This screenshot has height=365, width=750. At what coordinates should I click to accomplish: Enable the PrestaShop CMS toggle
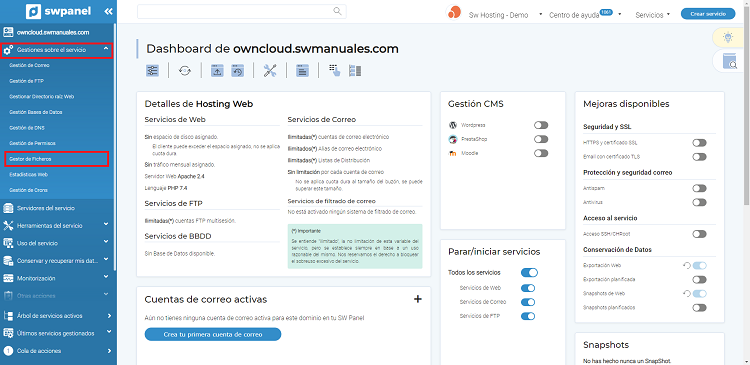541,139
